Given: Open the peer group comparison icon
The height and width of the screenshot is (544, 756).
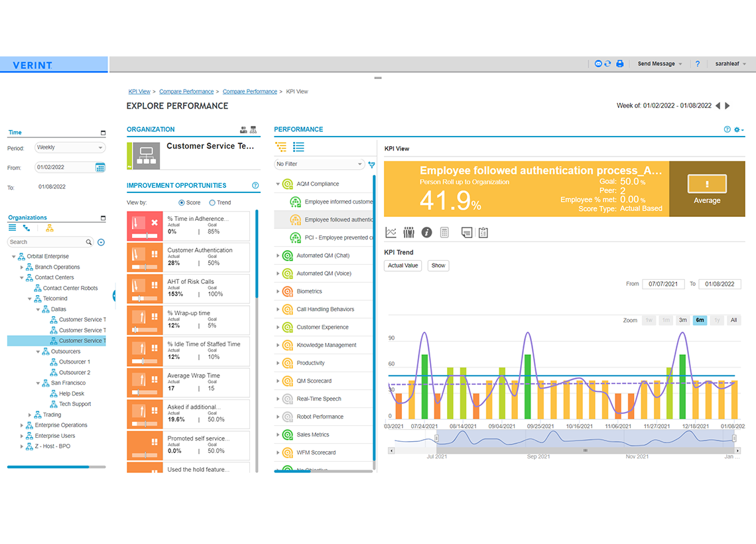Looking at the screenshot, I should tap(408, 232).
